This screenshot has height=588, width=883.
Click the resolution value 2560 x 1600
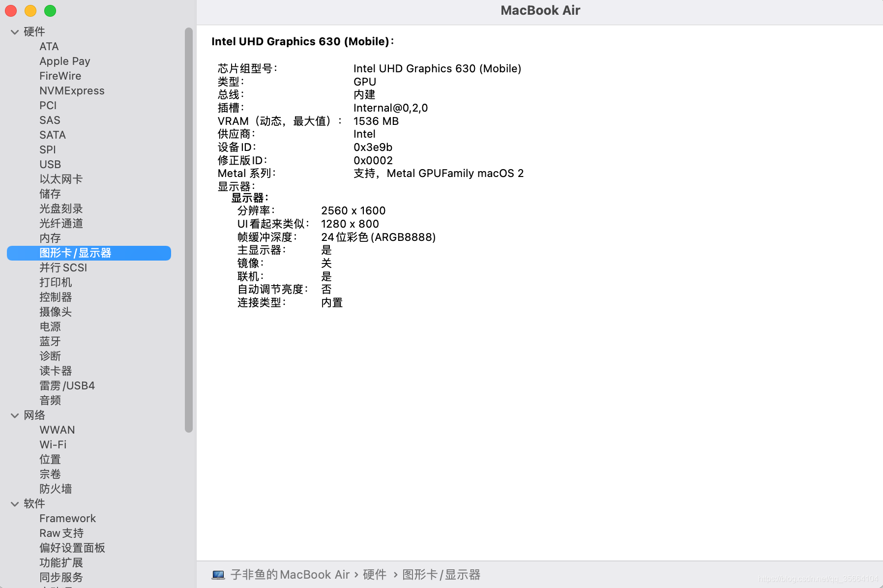coord(353,211)
